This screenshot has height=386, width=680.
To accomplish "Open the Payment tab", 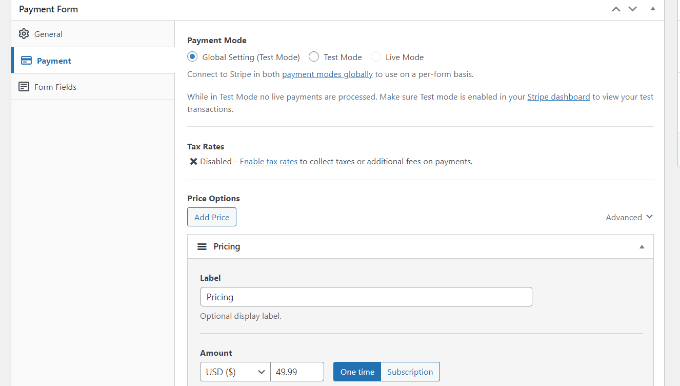I will (x=93, y=60).
